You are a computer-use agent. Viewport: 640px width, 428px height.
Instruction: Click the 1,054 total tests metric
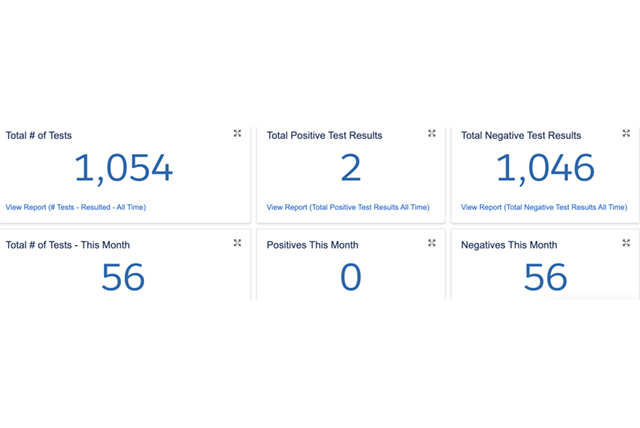123,169
